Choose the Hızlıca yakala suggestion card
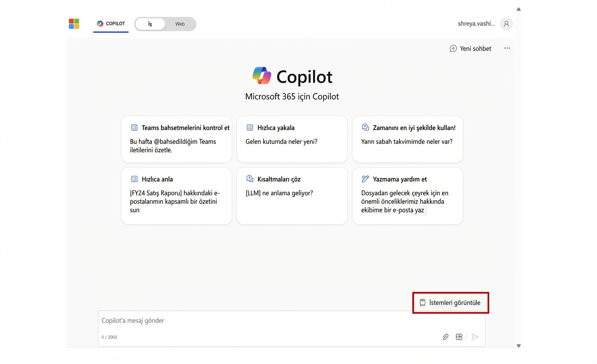The image size is (597, 364). point(292,139)
